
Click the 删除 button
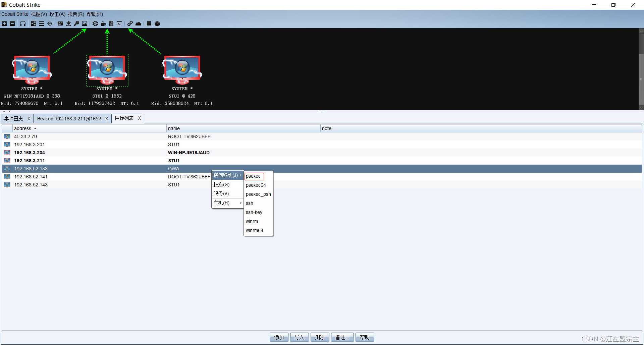point(320,337)
